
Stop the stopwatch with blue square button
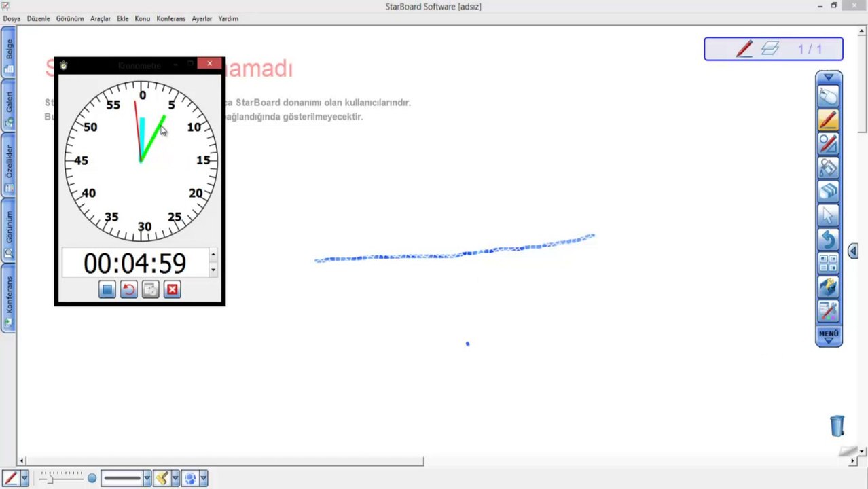click(x=107, y=290)
